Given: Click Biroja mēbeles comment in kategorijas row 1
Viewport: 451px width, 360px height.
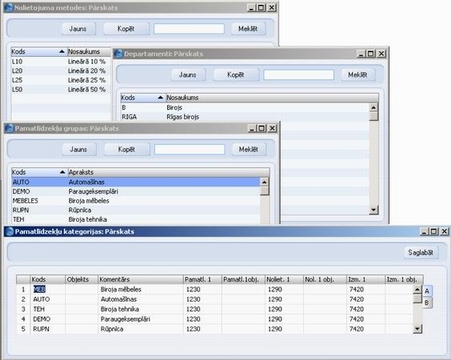Looking at the screenshot, I should point(141,289).
